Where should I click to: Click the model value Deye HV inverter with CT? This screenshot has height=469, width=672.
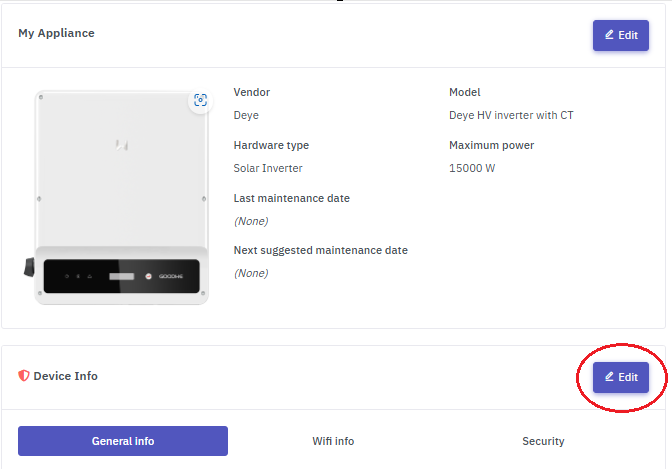click(x=511, y=115)
